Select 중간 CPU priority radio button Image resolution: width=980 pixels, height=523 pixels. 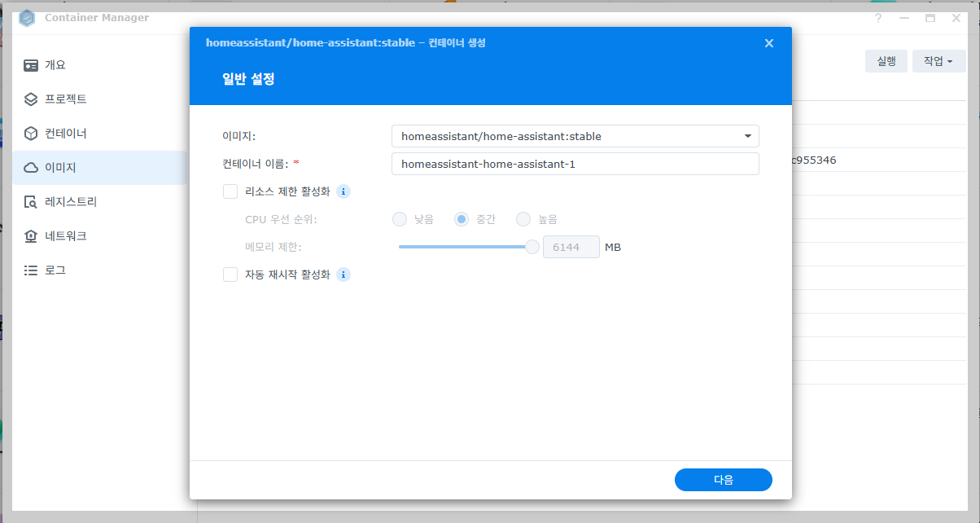point(462,219)
